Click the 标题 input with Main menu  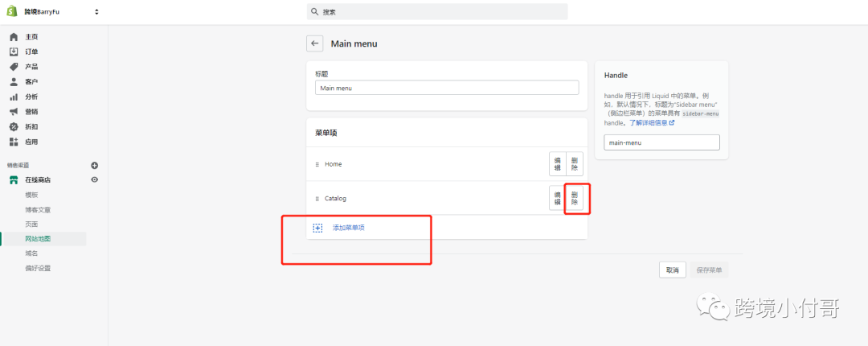(447, 88)
